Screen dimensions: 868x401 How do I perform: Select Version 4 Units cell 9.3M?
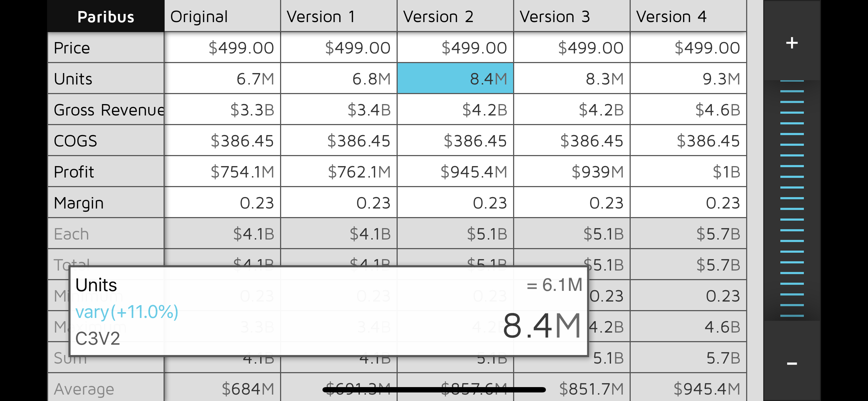pyautogui.click(x=688, y=79)
